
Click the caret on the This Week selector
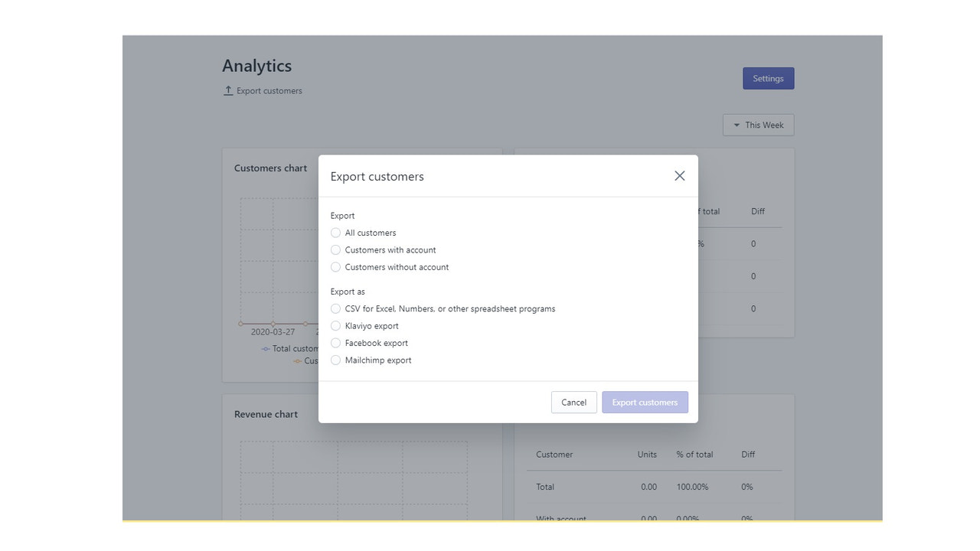tap(735, 125)
